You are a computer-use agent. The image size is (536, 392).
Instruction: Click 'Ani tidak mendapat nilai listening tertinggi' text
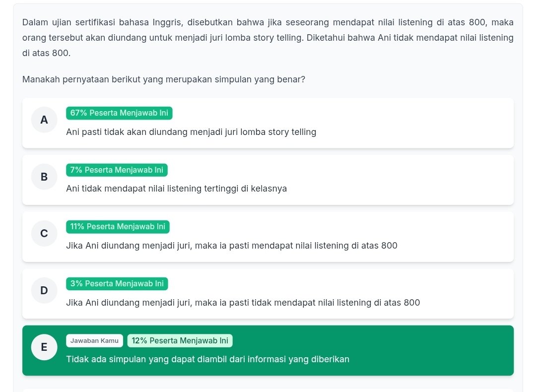click(177, 189)
